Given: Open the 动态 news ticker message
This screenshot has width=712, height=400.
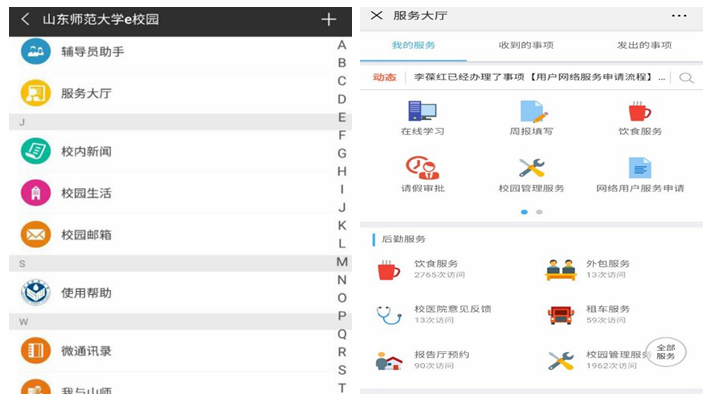Looking at the screenshot, I should 539,77.
